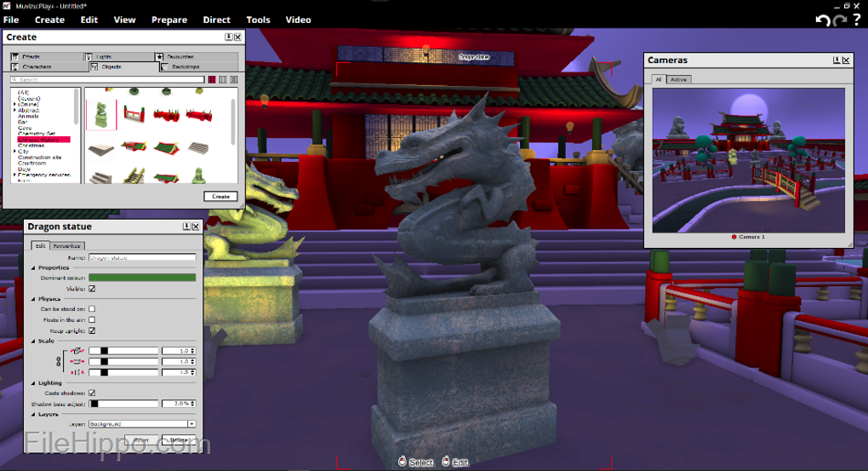Open the Camera 1 preview thumbnail
The width and height of the screenshot is (868, 471).
click(748, 160)
